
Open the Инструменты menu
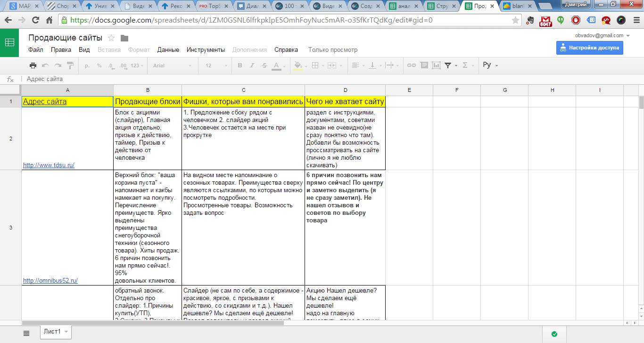206,49
